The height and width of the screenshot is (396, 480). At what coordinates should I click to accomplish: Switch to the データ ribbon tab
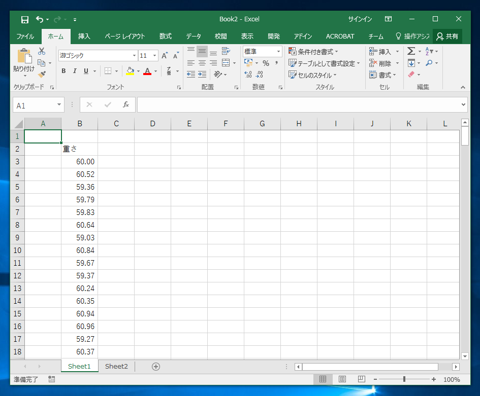[193, 36]
